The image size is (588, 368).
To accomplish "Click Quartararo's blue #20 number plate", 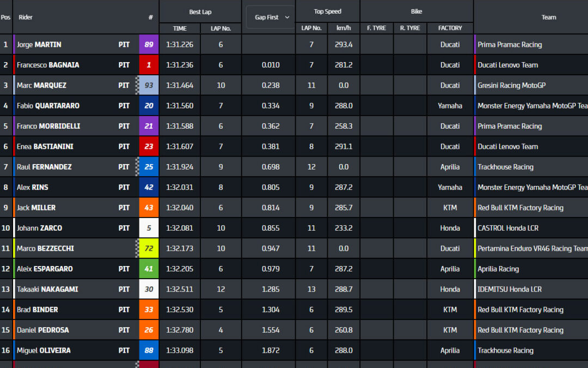I will pyautogui.click(x=149, y=105).
